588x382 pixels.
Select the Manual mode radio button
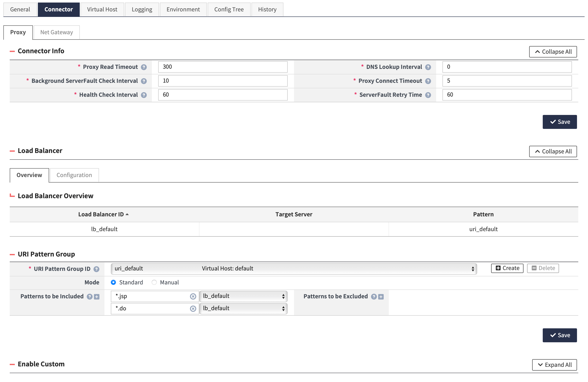click(x=154, y=282)
